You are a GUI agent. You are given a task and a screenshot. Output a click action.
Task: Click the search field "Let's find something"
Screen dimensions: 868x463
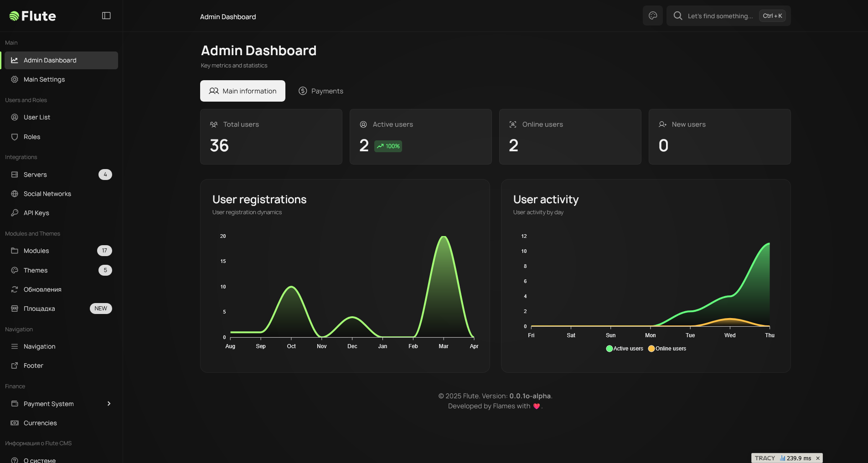click(x=720, y=16)
